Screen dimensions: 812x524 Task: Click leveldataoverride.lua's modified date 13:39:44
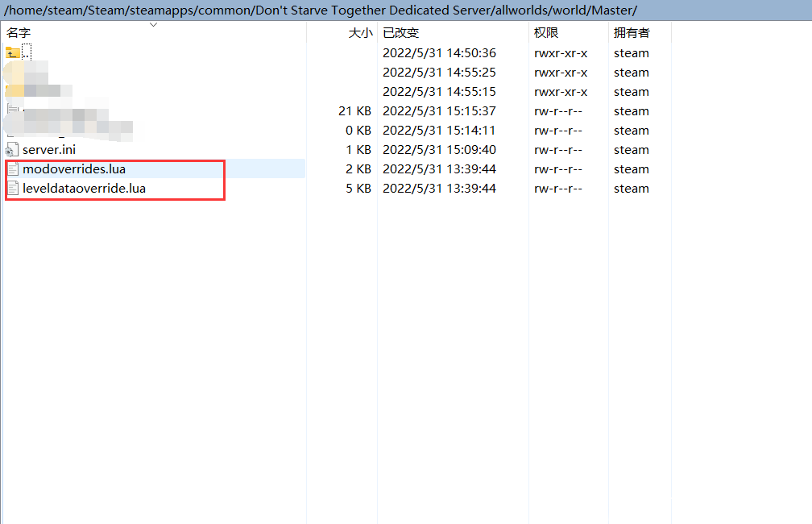pyautogui.click(x=439, y=188)
